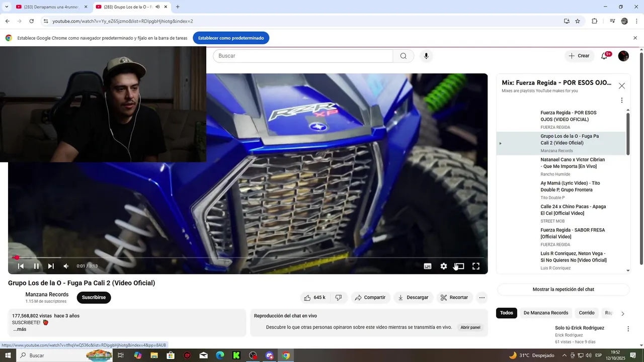Switch to the Derrapamos una 4runner tab
Viewport: 644px width, 362px height.
[x=52, y=7]
